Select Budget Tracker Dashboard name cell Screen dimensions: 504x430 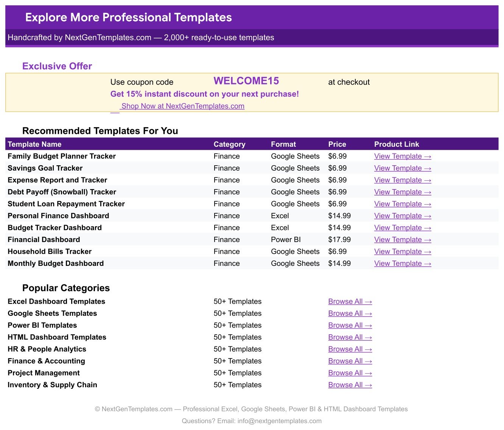54,228
